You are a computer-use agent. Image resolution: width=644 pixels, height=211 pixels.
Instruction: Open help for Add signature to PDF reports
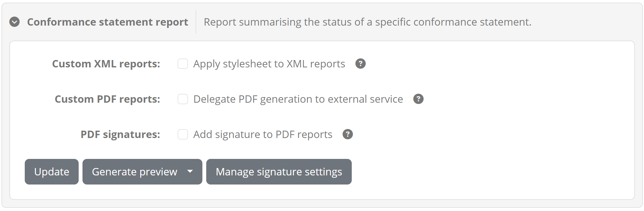348,134
